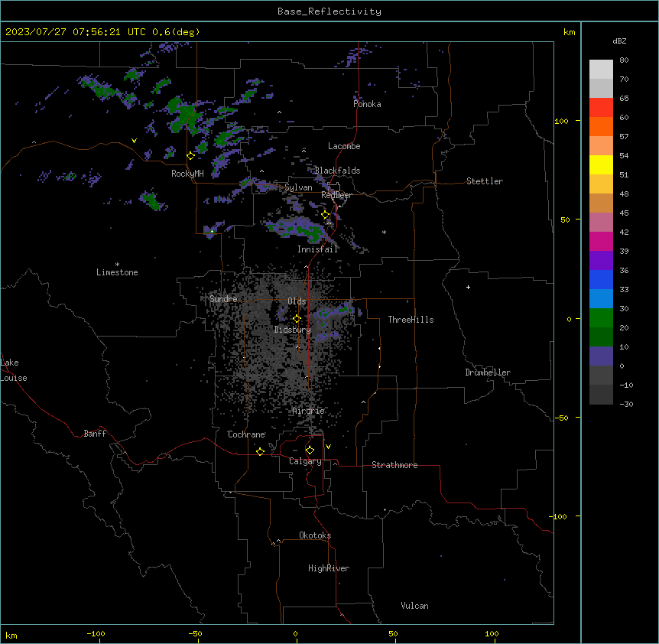Screen dimensions: 659x644
Task: Click the Vulcan label
Action: 415,606
